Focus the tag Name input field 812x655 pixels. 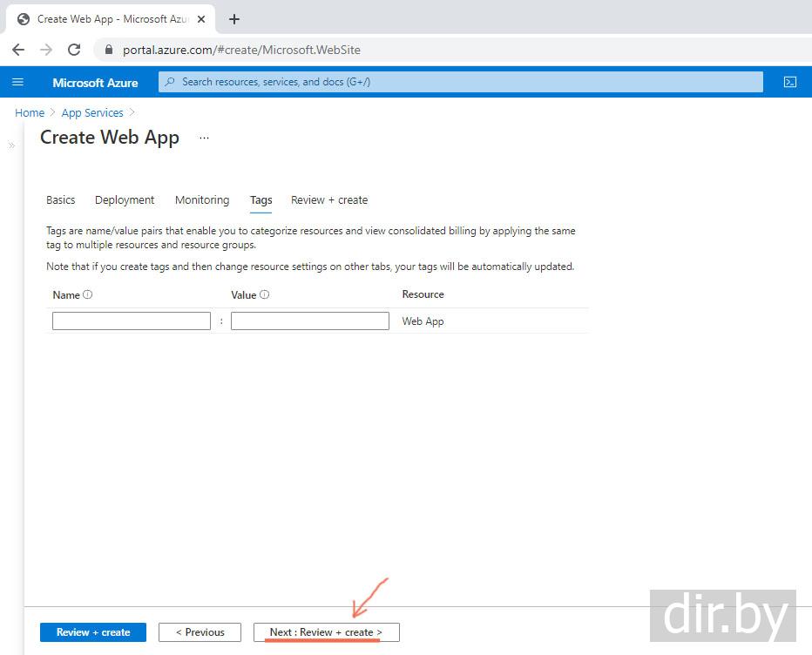pyautogui.click(x=132, y=321)
